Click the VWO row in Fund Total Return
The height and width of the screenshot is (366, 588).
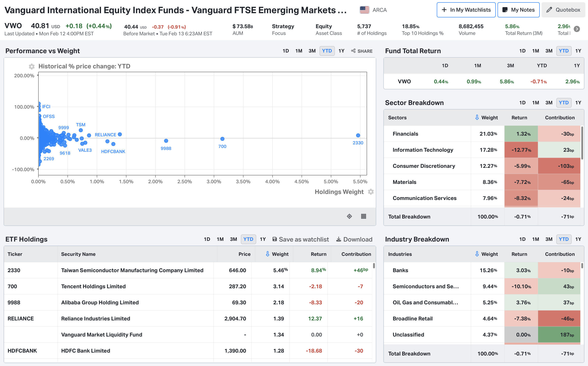[484, 81]
